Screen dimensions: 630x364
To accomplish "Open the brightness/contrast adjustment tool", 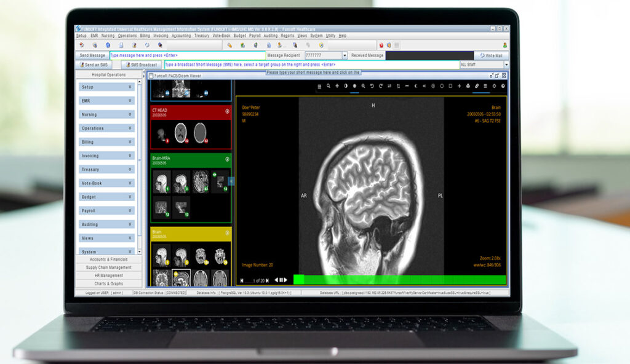I will click(346, 86).
